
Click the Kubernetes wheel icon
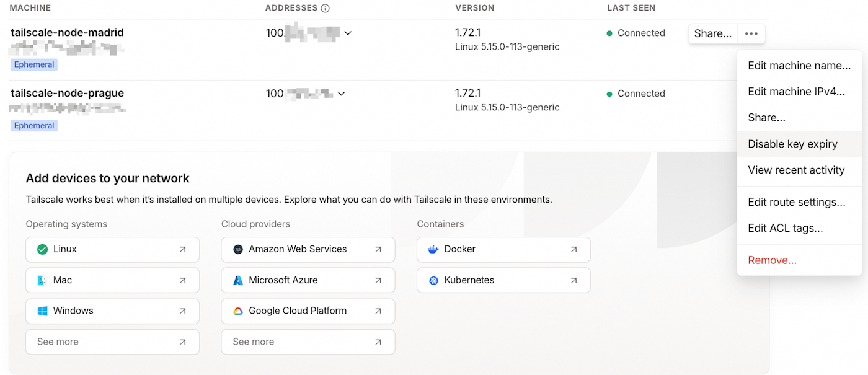click(x=433, y=280)
